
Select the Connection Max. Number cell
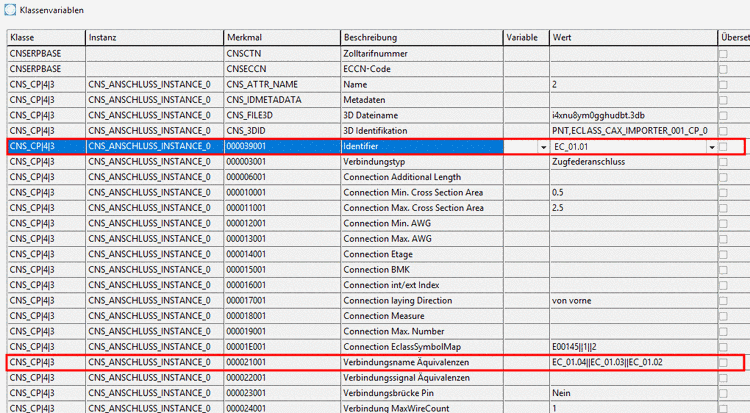click(x=422, y=331)
